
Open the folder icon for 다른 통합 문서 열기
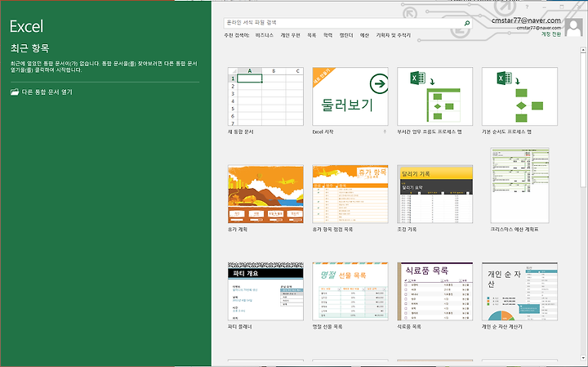[15, 92]
